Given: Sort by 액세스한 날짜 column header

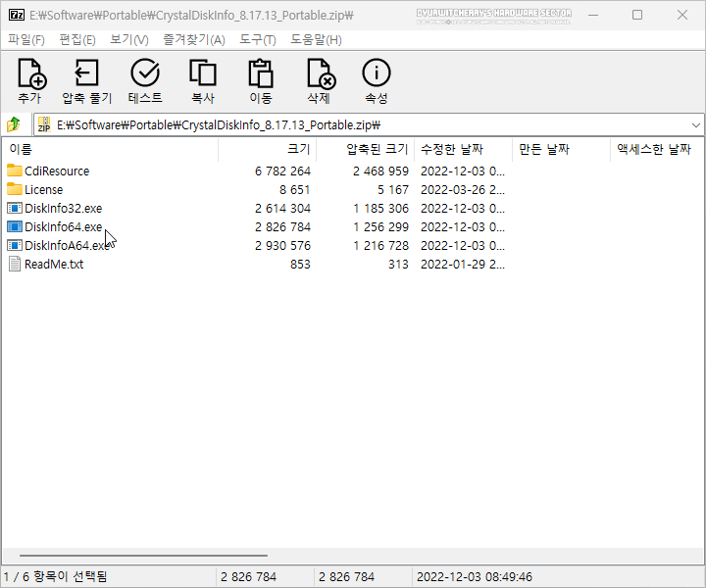Looking at the screenshot, I should point(657,149).
